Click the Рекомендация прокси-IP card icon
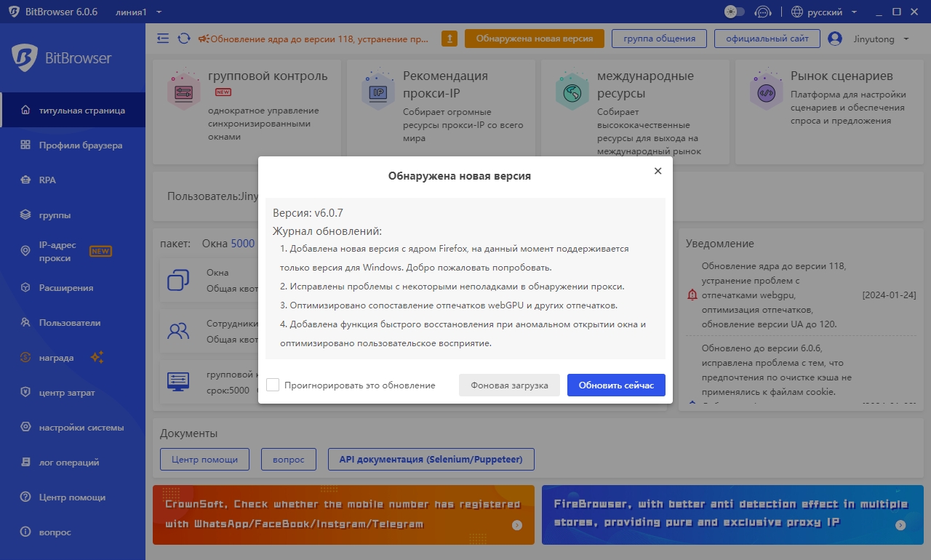The image size is (931, 560). click(378, 90)
